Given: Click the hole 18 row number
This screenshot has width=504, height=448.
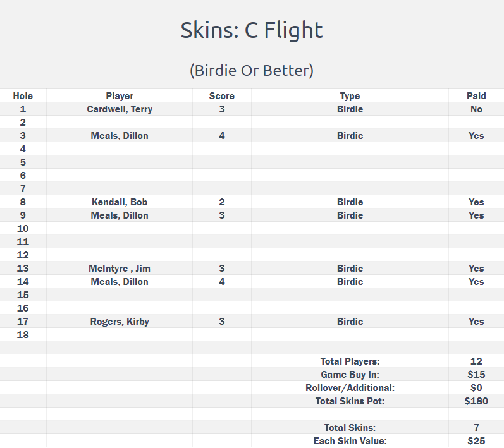Looking at the screenshot, I should (23, 335).
